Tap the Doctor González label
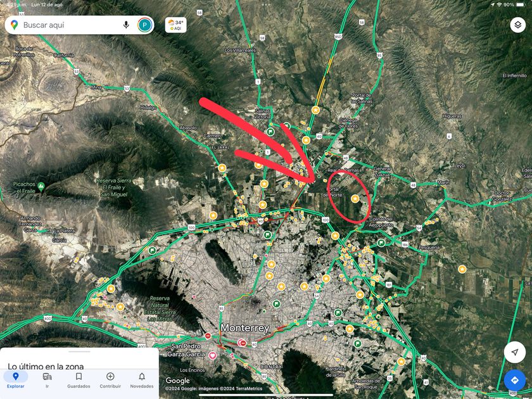 502,196
